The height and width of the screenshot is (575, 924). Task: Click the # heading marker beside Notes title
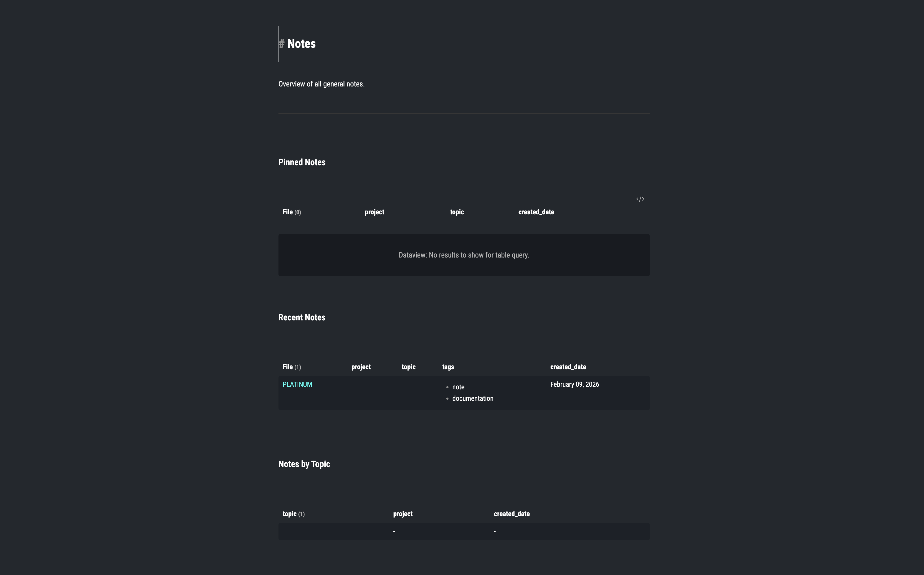tap(282, 43)
